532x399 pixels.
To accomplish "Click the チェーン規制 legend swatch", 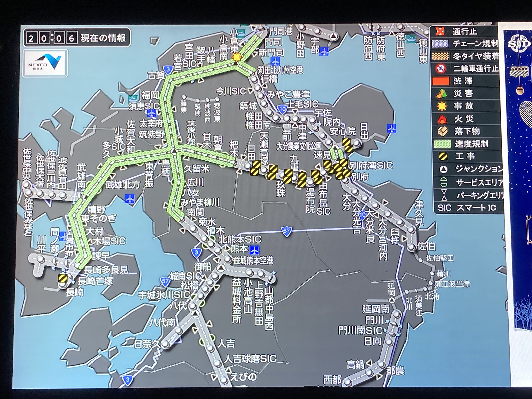I will click(440, 44).
